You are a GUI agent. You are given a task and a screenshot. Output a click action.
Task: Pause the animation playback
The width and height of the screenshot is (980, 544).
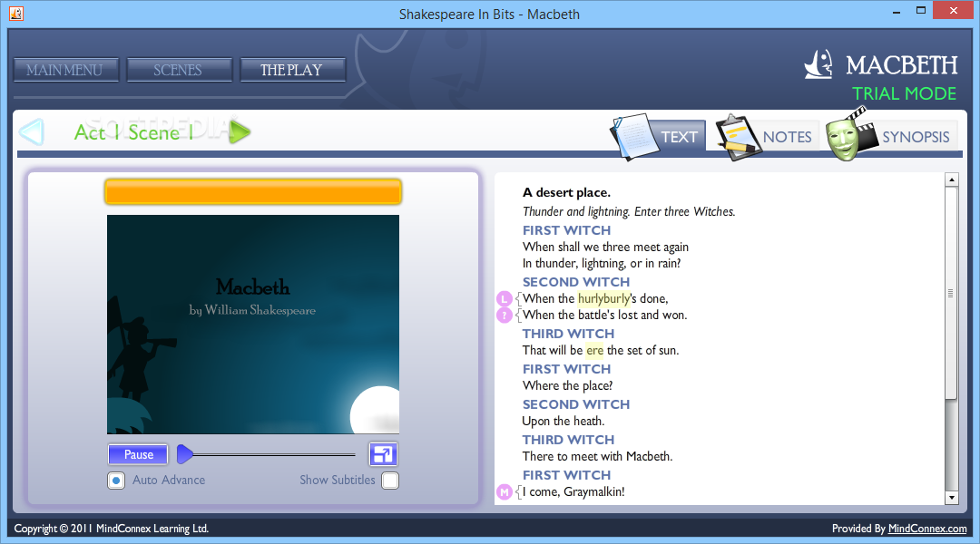point(138,454)
